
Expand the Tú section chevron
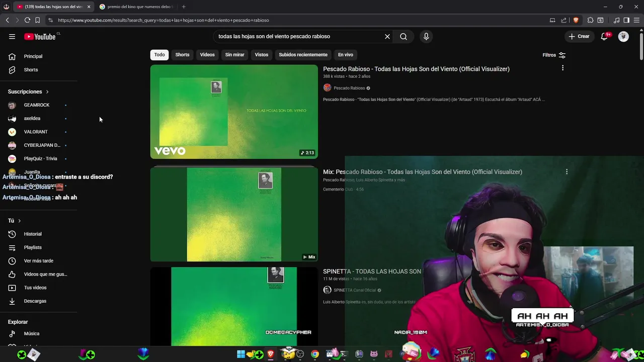tap(19, 221)
